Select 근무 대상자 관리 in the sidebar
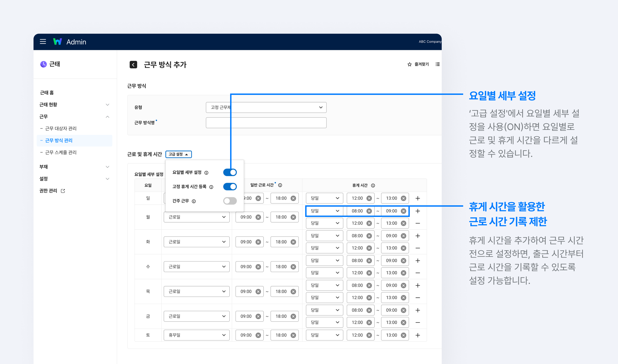Screen dimensions: 618x364 click(x=61, y=128)
